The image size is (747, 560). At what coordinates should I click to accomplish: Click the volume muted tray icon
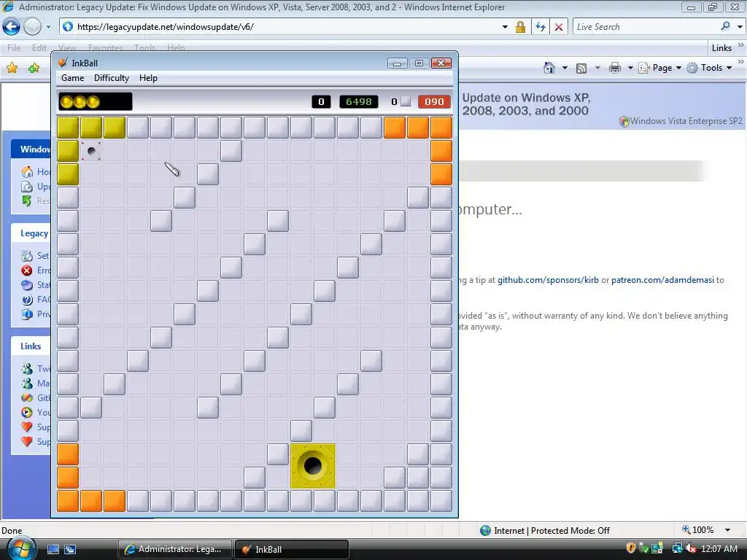690,548
